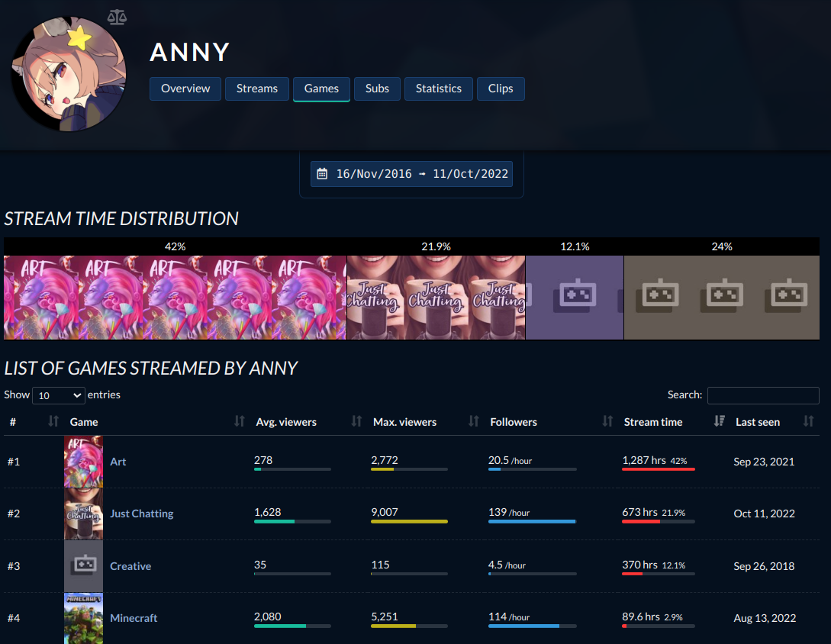The height and width of the screenshot is (644, 831).
Task: Open the Art game link
Action: pos(118,462)
